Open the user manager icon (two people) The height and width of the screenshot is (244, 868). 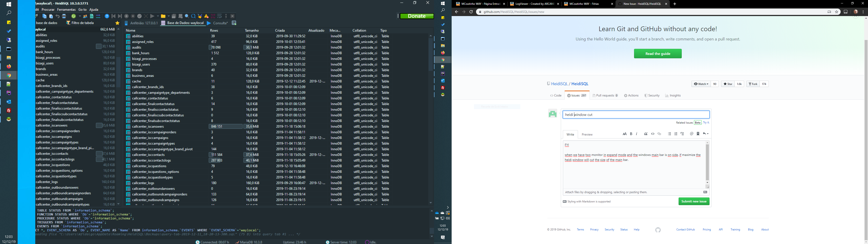click(x=85, y=16)
